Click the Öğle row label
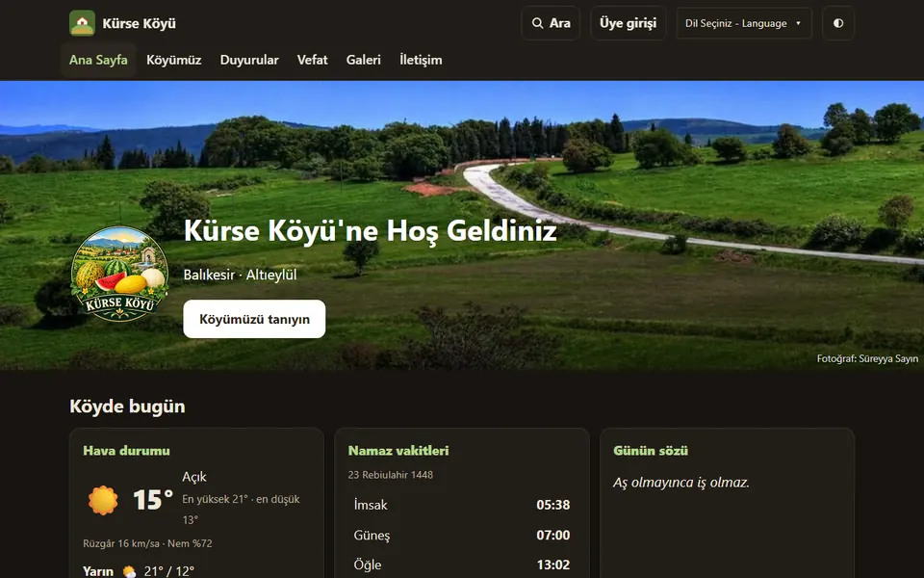 367,565
